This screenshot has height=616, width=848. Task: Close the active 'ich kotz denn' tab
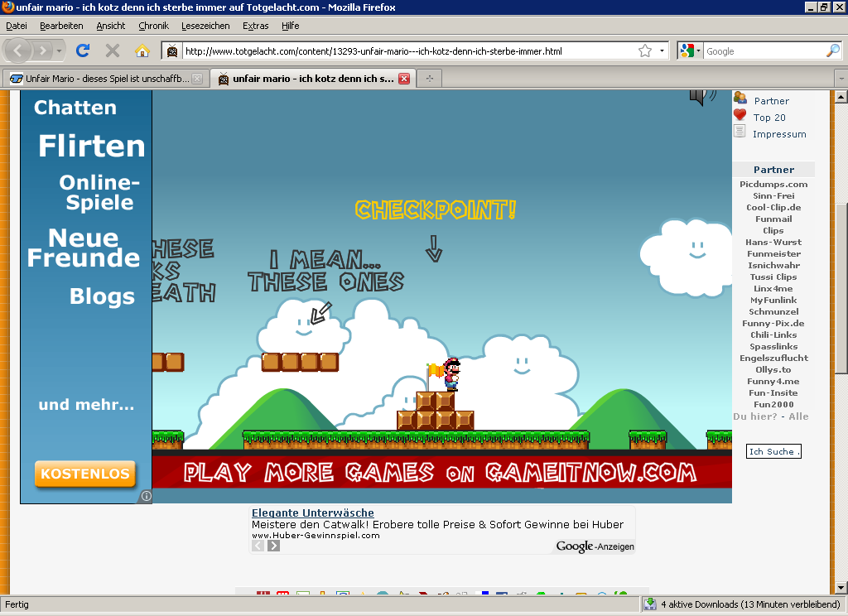point(404,79)
